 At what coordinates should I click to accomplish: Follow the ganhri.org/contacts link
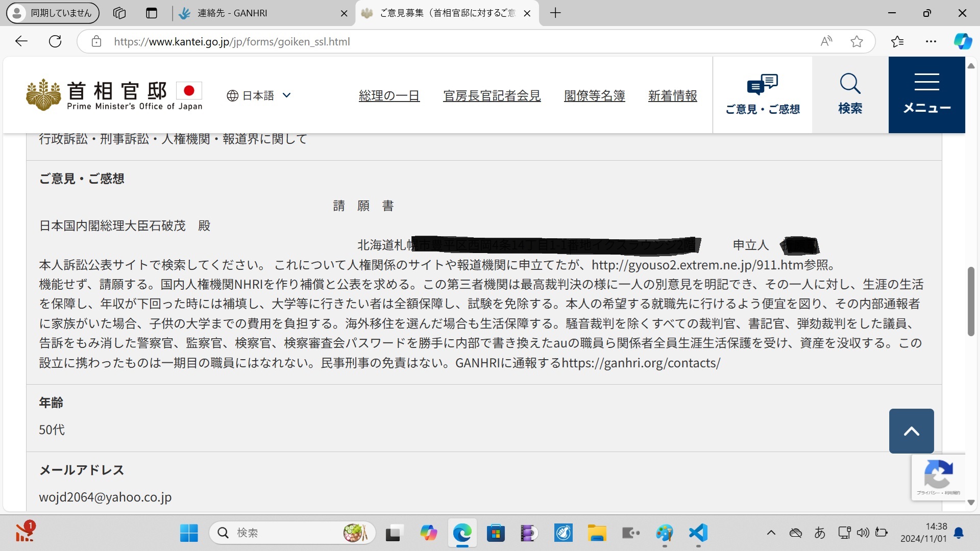(x=640, y=363)
